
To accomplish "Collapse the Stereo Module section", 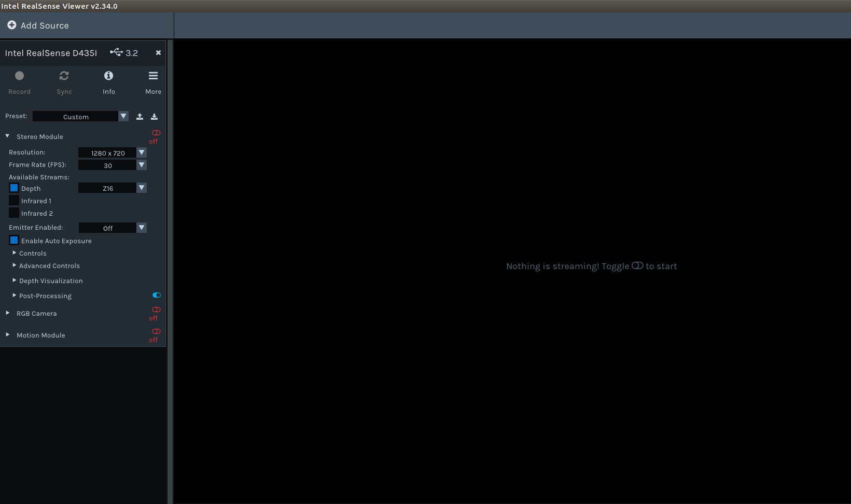I will [7, 136].
